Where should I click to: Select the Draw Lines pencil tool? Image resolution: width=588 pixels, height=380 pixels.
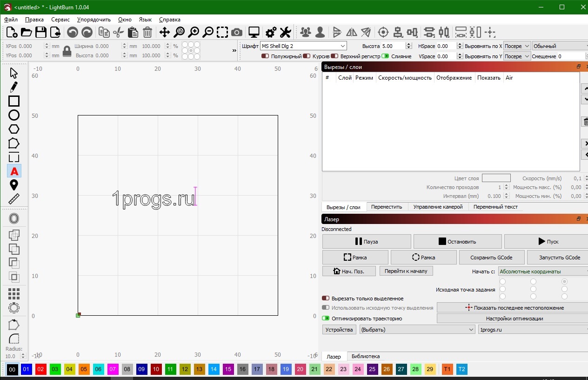(14, 87)
